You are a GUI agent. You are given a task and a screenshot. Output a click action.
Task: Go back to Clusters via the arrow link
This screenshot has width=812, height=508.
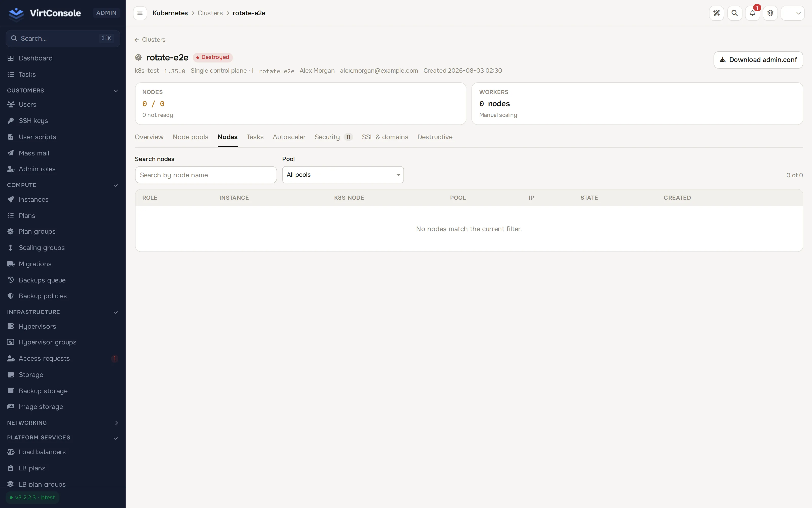tap(150, 40)
